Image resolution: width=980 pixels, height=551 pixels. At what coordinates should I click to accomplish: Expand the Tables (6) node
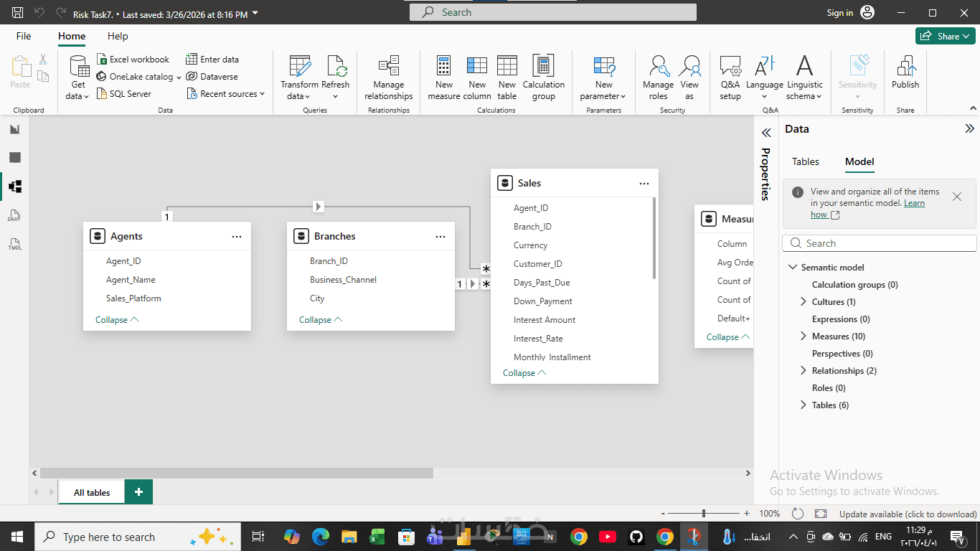coord(804,405)
